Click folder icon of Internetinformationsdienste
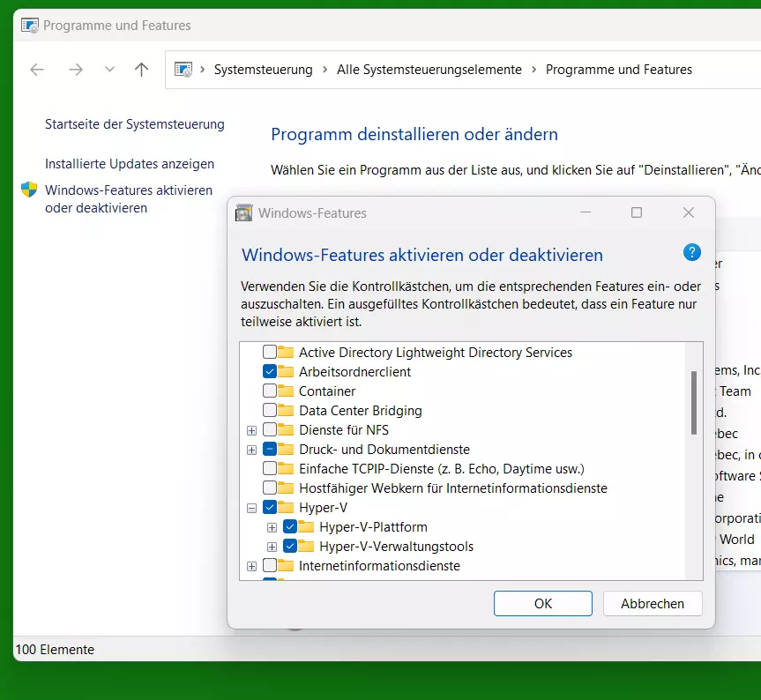The height and width of the screenshot is (700, 761). (286, 565)
